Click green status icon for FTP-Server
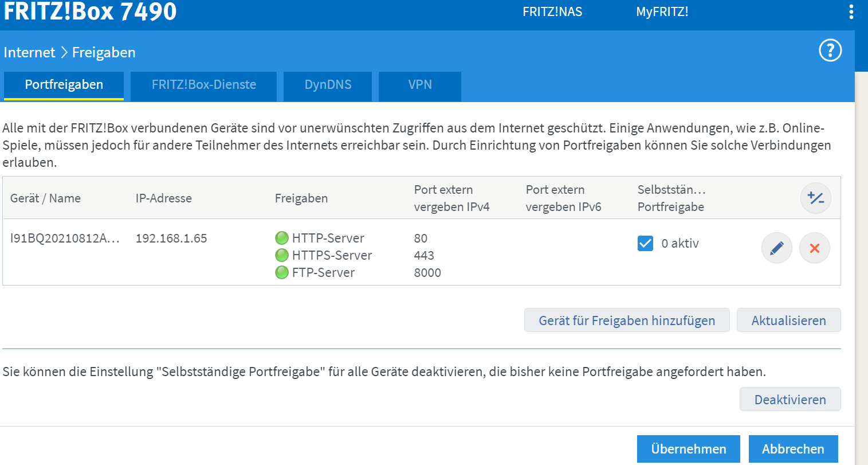Image resolution: width=868 pixels, height=465 pixels. point(282,272)
